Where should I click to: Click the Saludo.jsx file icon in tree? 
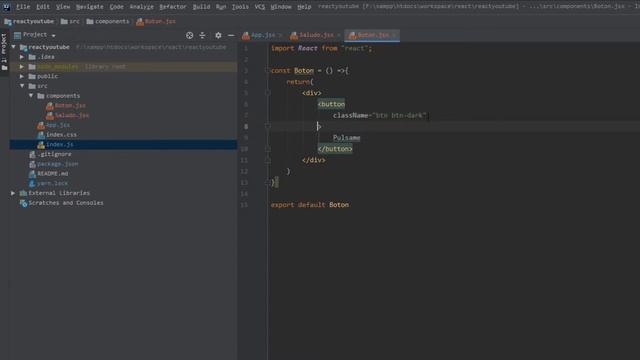pyautogui.click(x=49, y=116)
